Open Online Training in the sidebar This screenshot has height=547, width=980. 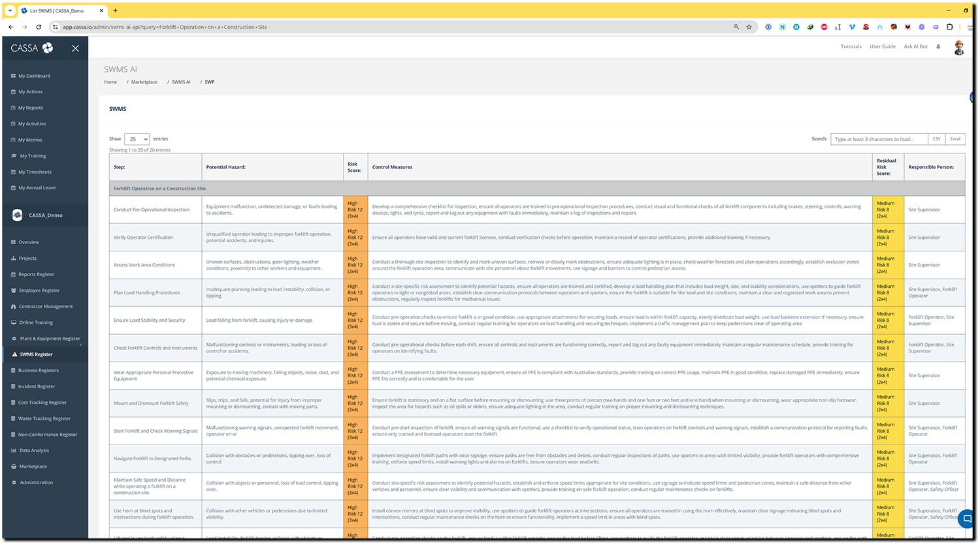(x=35, y=322)
